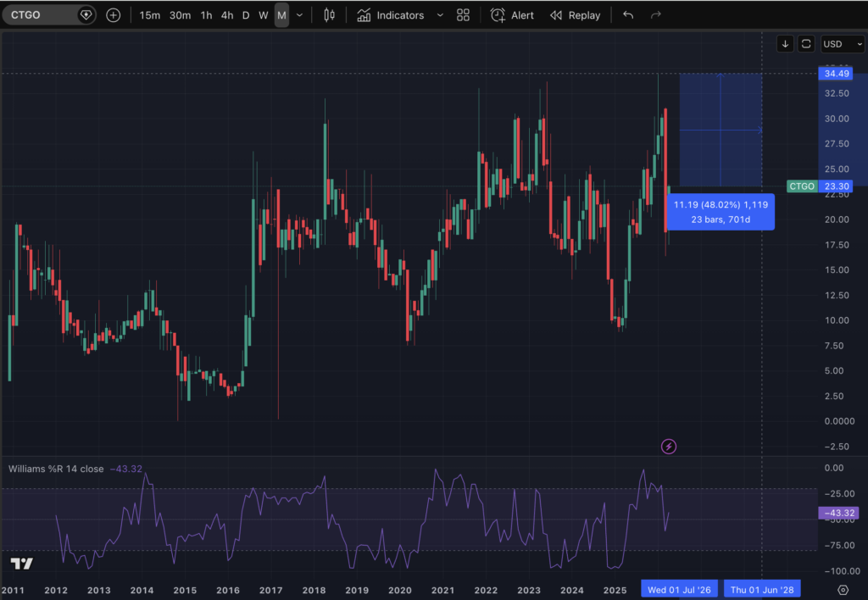Select the 15m timeframe
The width and height of the screenshot is (868, 600).
[149, 15]
